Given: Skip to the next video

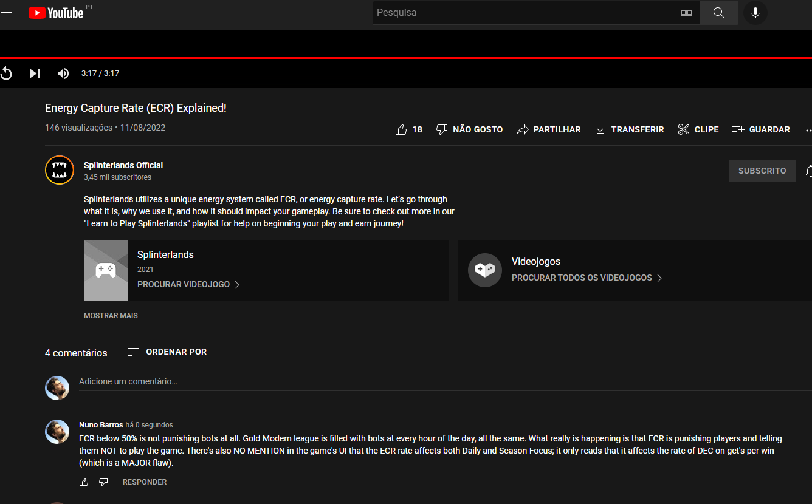Looking at the screenshot, I should [x=35, y=73].
